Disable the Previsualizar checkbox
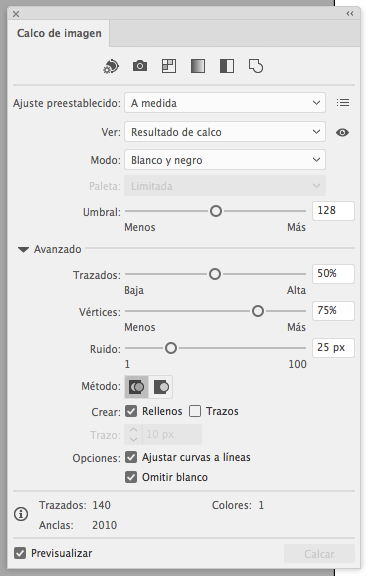Viewport: 369px width, 576px height. [x=20, y=553]
